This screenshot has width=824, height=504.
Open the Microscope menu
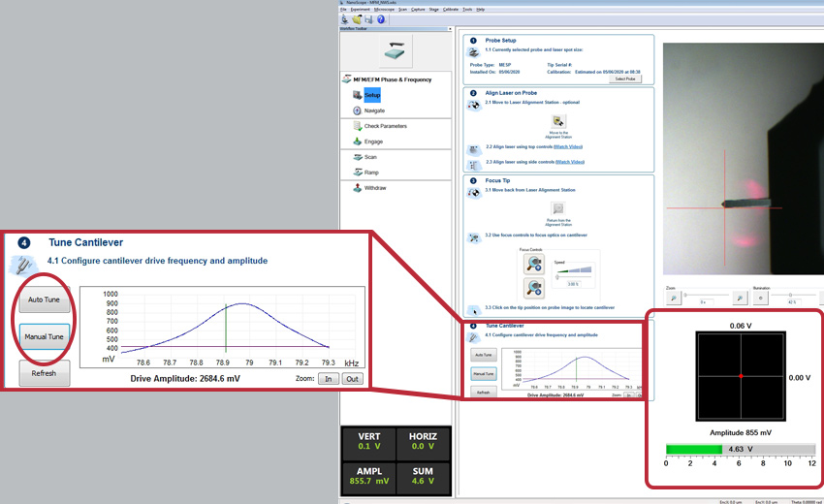(x=384, y=10)
